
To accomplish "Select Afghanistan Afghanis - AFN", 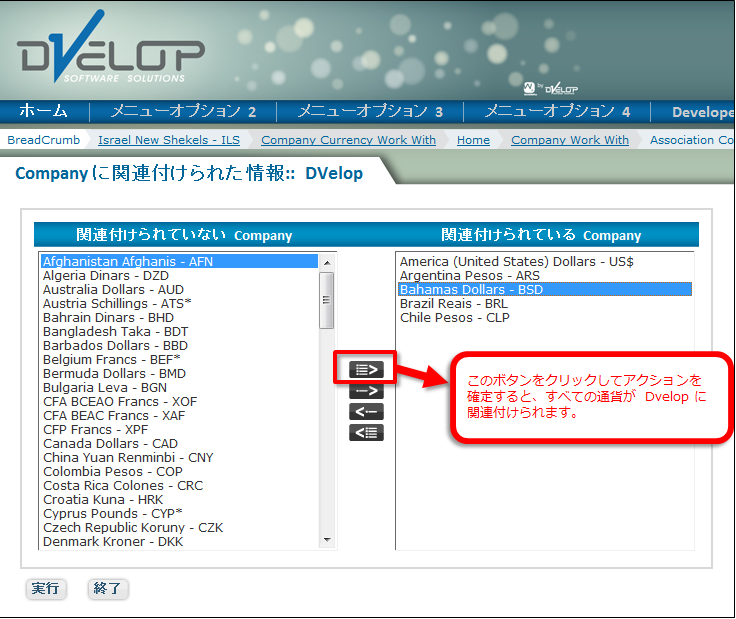I will [179, 261].
